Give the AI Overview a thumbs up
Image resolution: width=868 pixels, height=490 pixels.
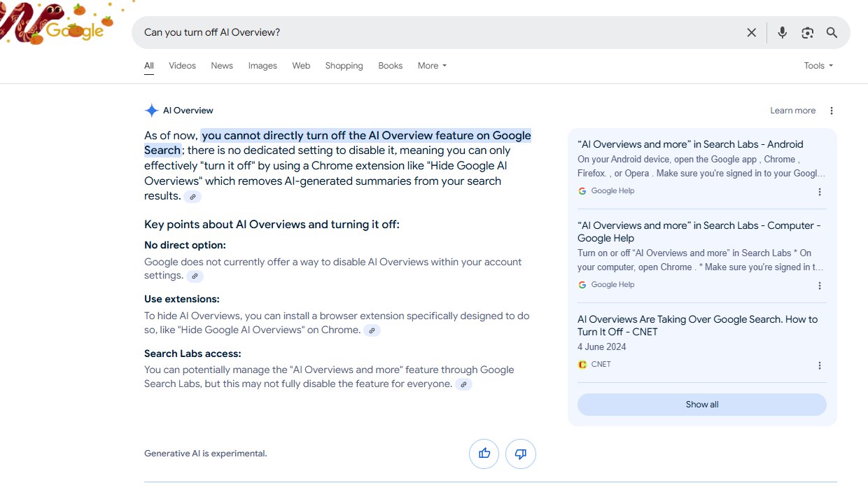point(484,454)
